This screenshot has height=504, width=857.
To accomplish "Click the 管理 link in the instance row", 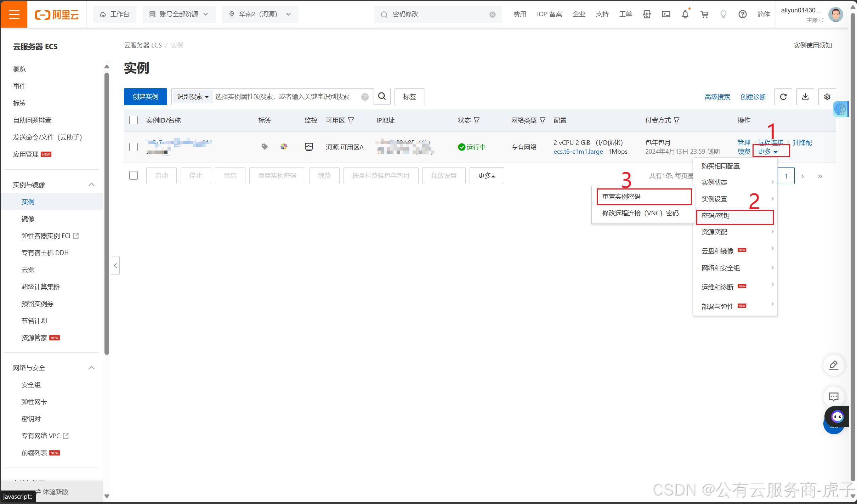I will pos(744,143).
